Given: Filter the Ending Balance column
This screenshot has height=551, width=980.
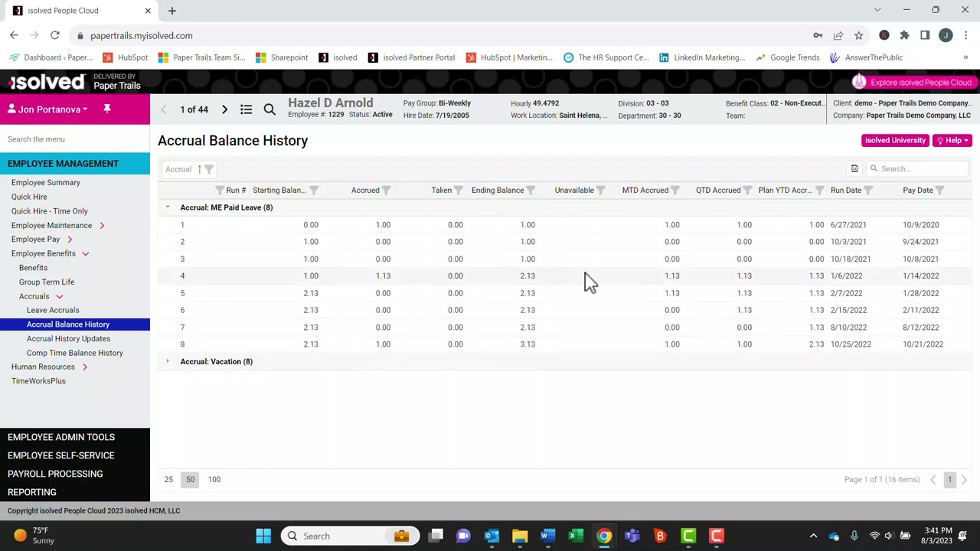Looking at the screenshot, I should click(531, 190).
